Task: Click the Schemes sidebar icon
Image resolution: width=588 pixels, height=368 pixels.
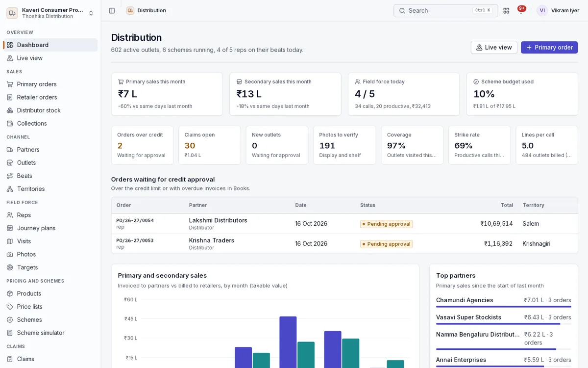Action: tap(10, 320)
